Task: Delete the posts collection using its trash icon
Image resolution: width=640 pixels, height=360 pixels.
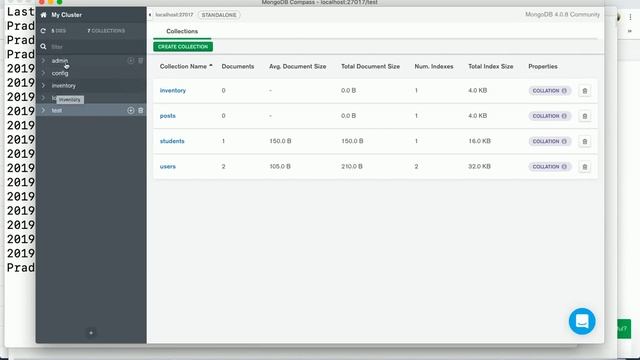Action: pos(584,116)
